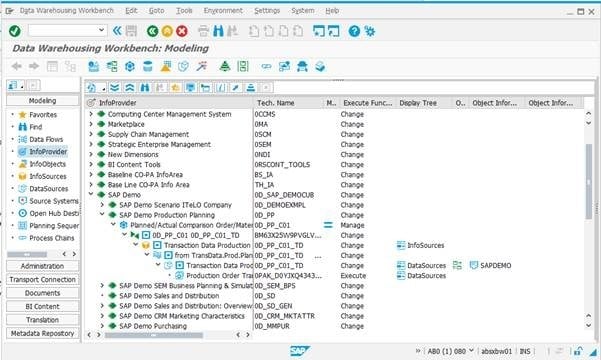Click the Administration panel button
601x360 pixels.
[x=43, y=266]
